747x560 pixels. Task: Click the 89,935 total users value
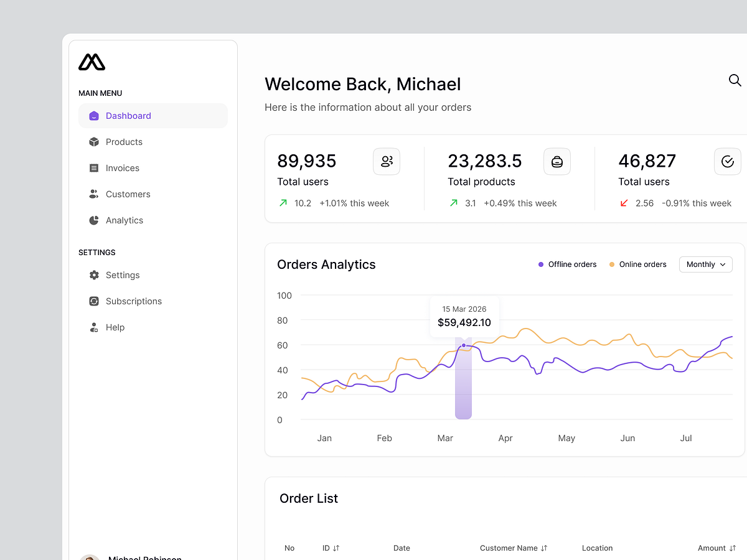[307, 161]
